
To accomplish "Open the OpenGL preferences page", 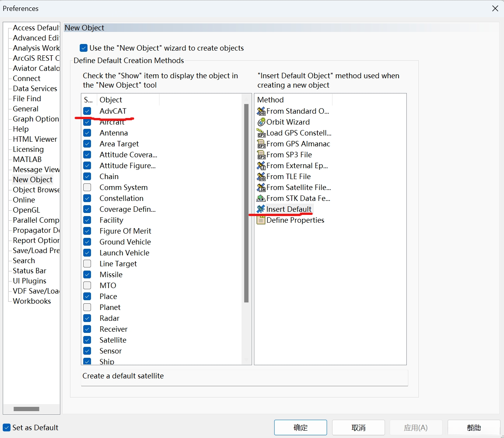I will (x=26, y=210).
